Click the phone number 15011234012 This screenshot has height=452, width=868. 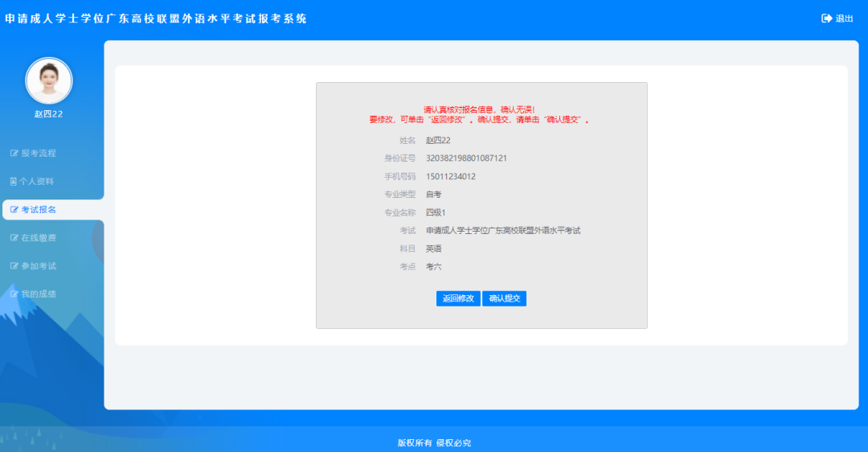[451, 176]
